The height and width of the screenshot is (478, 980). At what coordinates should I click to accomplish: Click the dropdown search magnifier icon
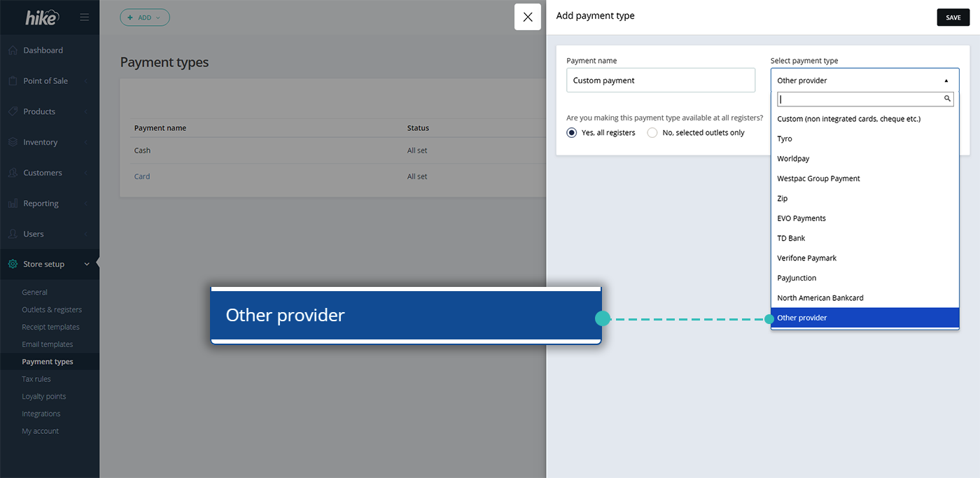[x=948, y=99]
